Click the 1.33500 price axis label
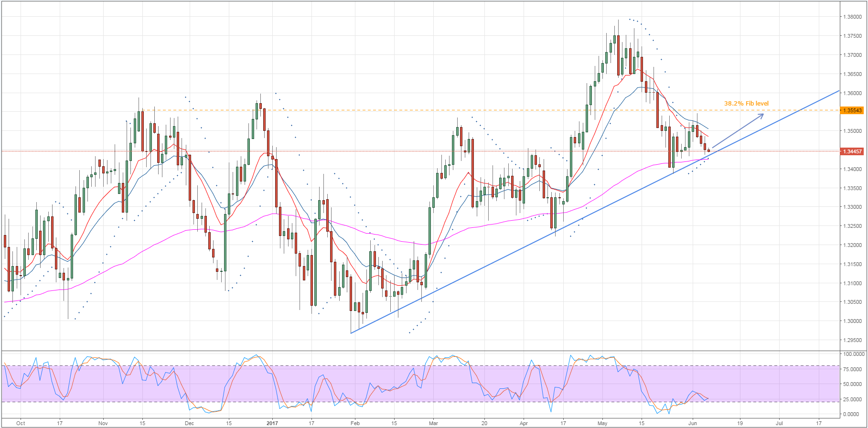The image size is (868, 428). point(853,188)
